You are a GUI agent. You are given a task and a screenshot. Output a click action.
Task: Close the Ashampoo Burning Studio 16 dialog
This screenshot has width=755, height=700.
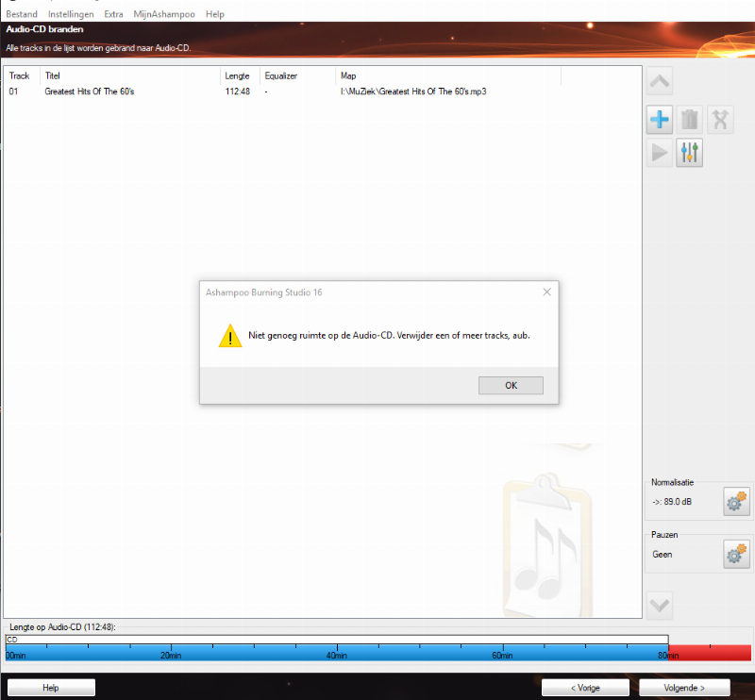[547, 292]
